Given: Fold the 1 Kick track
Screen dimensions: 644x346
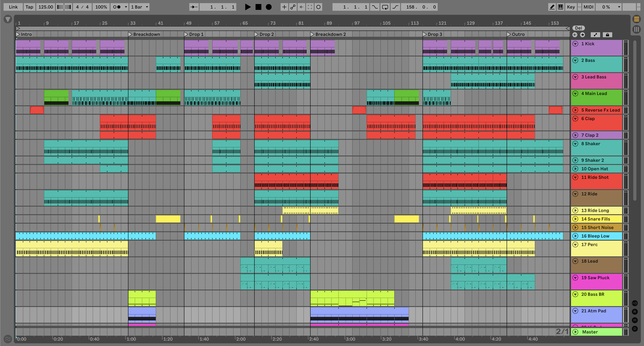Looking at the screenshot, I should pyautogui.click(x=575, y=44).
